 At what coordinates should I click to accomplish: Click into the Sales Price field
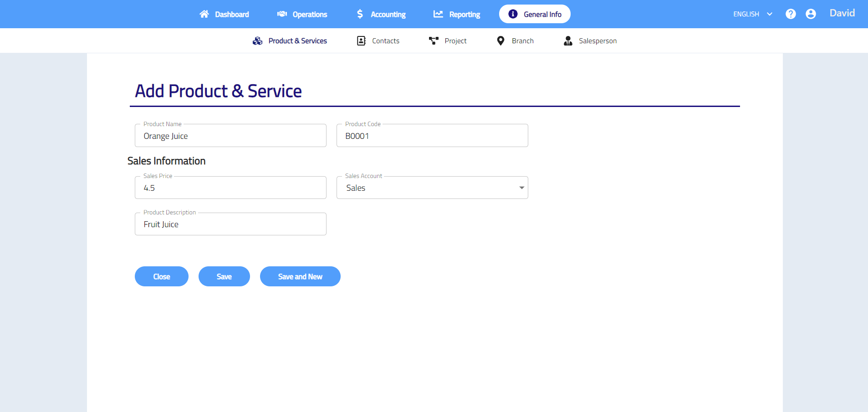point(230,188)
